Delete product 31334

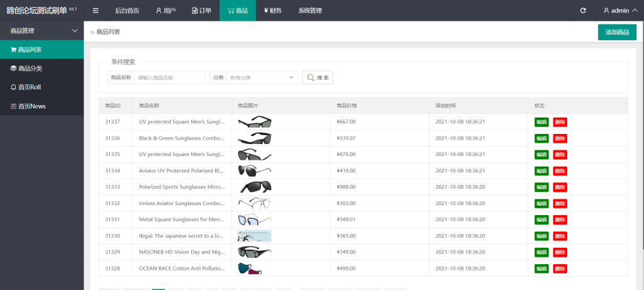pos(560,171)
